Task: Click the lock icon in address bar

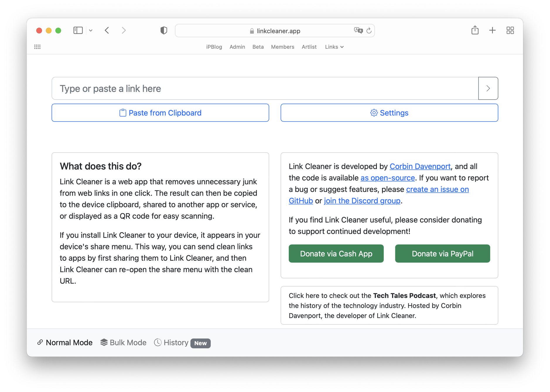Action: [252, 31]
